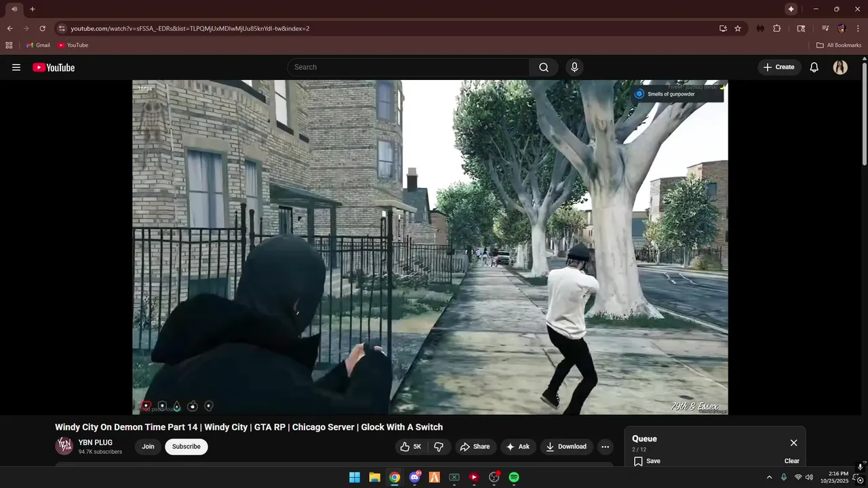The image size is (868, 488).
Task: Clear the queue
Action: coord(792,461)
